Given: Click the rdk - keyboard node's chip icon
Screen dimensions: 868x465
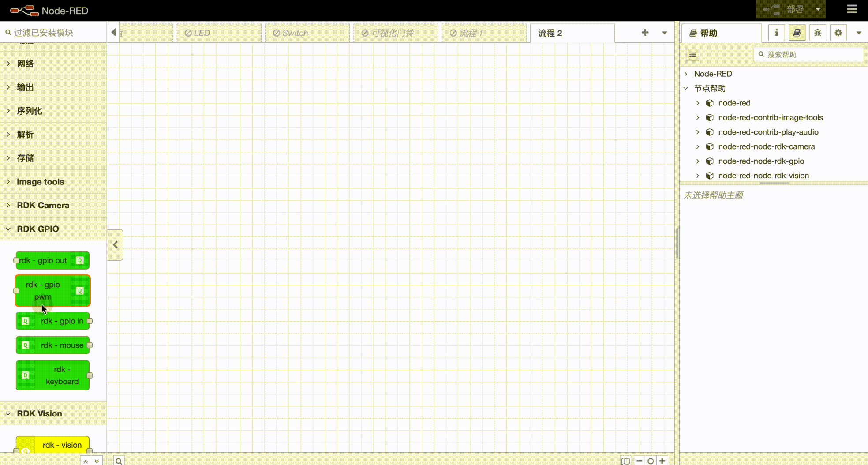Looking at the screenshot, I should [x=26, y=375].
